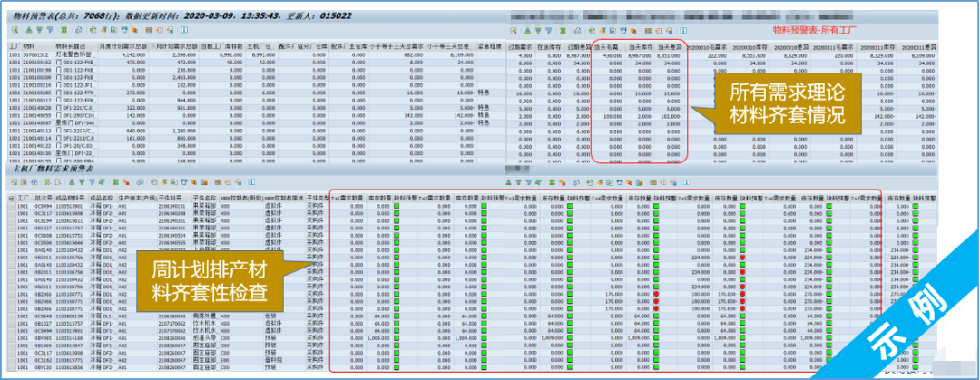Sort ascending in top-left 物料预警表 toolbar

[29, 30]
